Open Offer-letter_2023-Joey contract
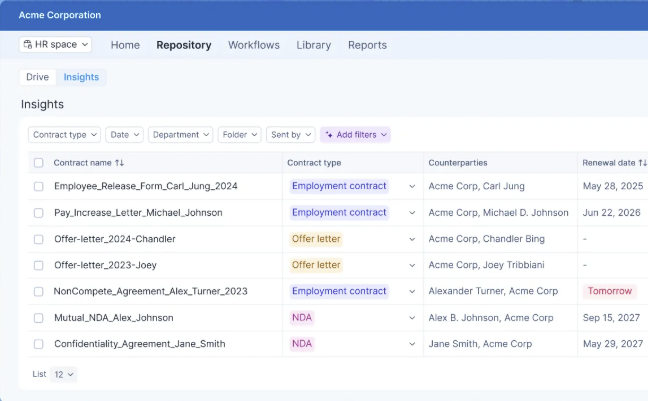The height and width of the screenshot is (401, 648). [105, 265]
